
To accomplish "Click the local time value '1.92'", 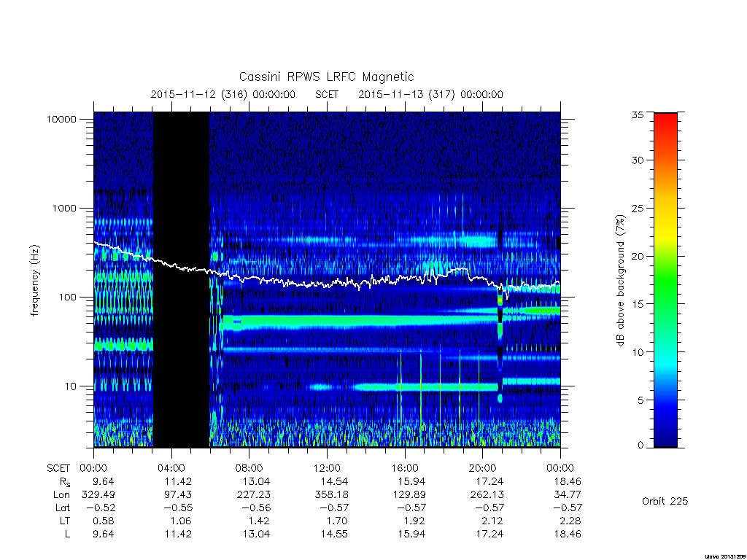I will (x=414, y=521).
